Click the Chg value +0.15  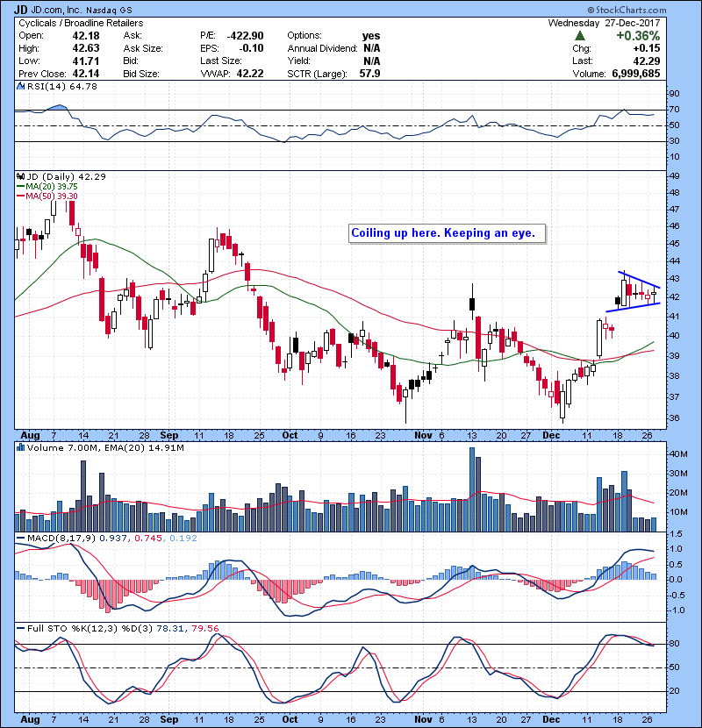click(646, 48)
